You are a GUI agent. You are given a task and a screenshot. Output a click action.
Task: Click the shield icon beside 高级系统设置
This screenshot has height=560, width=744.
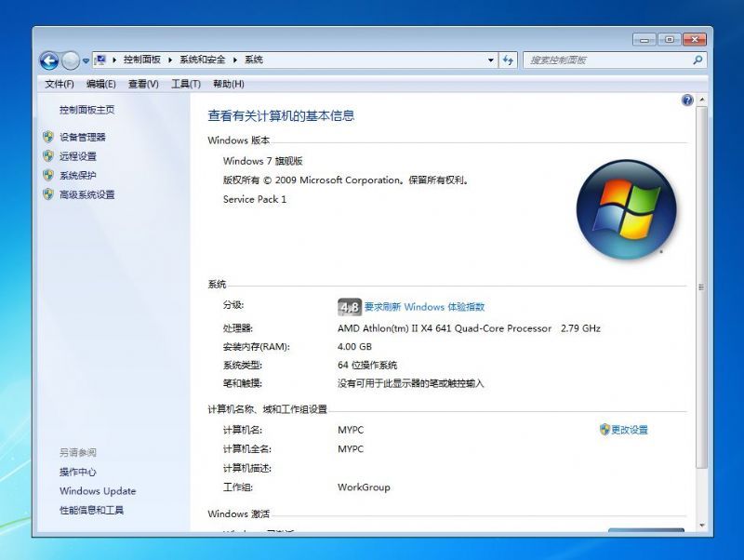pos(48,194)
